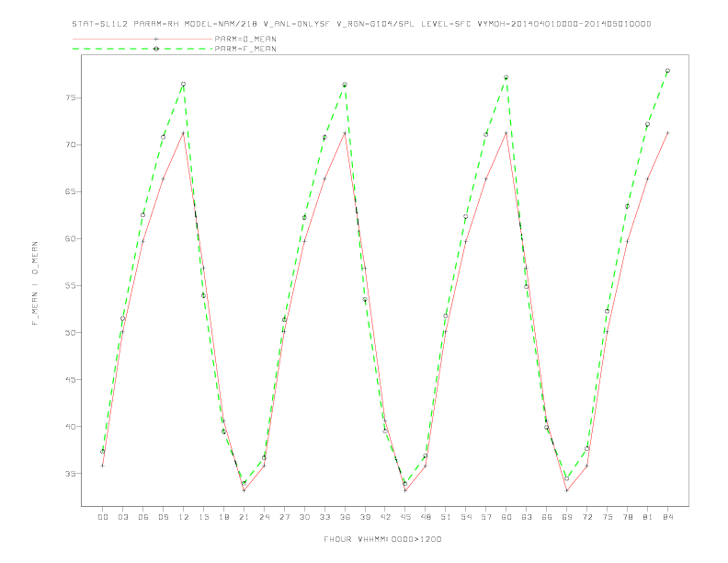Select the O_MEAN plus marker at hour 00
728x563 pixels.
tap(103, 465)
